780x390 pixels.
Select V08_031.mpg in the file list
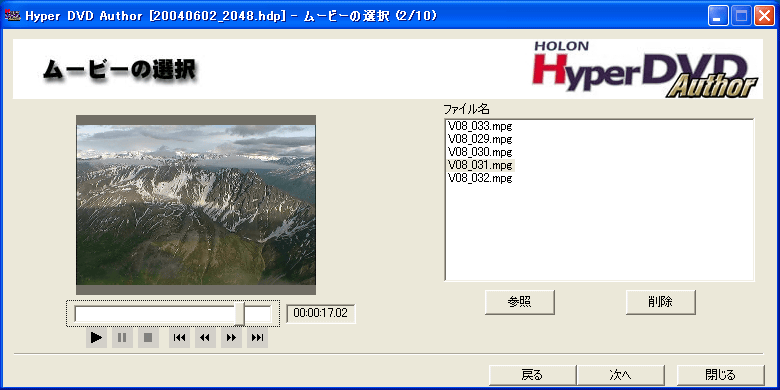pyautogui.click(x=480, y=165)
